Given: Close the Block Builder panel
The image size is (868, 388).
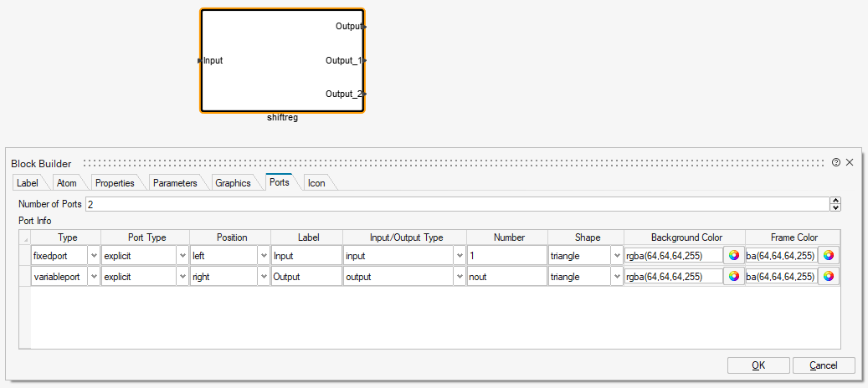Looking at the screenshot, I should pos(850,163).
